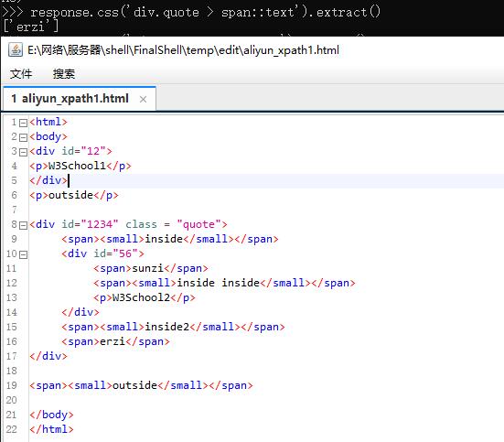Collapse the body fold on line 2

click(x=23, y=137)
